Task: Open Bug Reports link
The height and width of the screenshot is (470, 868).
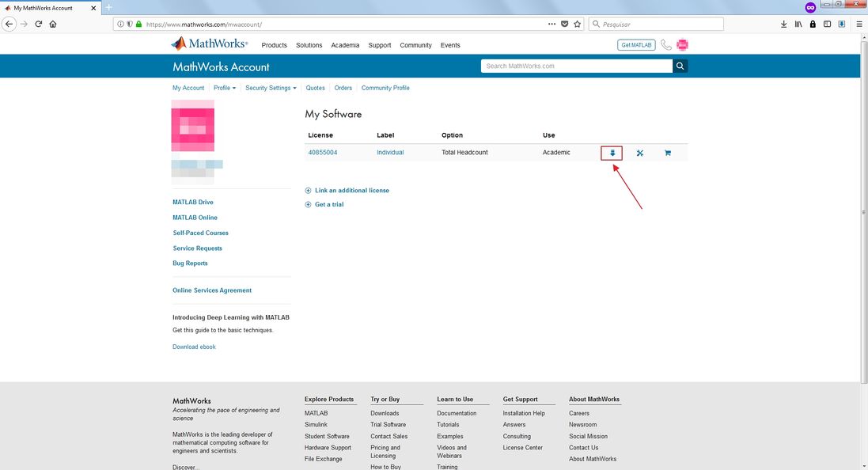Action: click(190, 263)
